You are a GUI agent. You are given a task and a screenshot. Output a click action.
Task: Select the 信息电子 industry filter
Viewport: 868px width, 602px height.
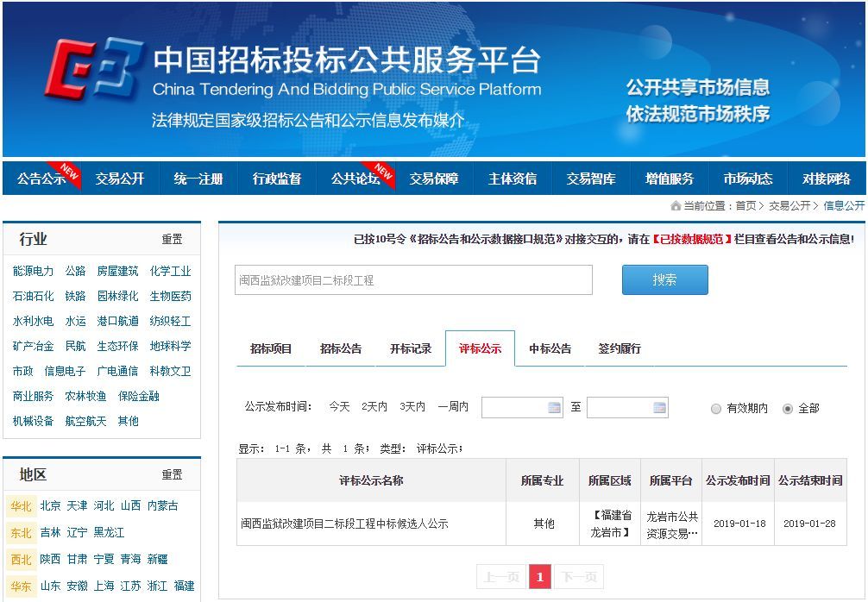click(65, 371)
